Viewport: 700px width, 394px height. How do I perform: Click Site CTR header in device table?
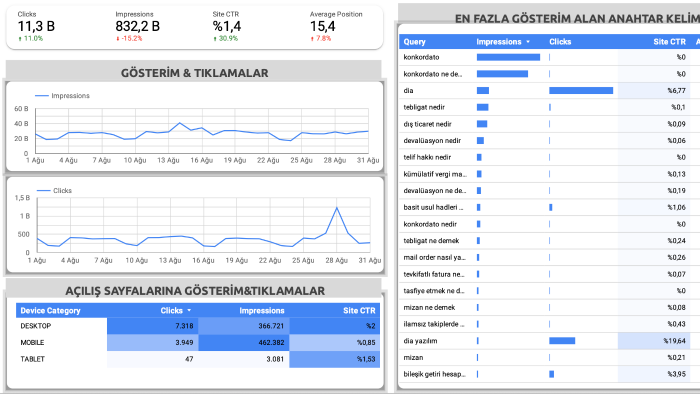pyautogui.click(x=359, y=311)
